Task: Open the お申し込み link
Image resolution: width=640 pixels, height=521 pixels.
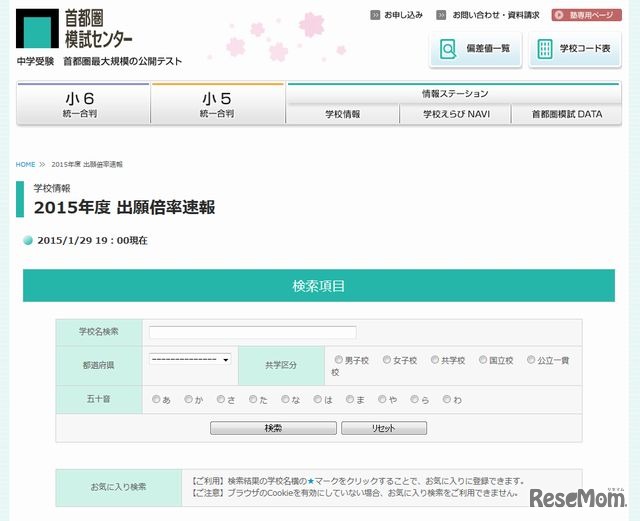Action: tap(403, 15)
